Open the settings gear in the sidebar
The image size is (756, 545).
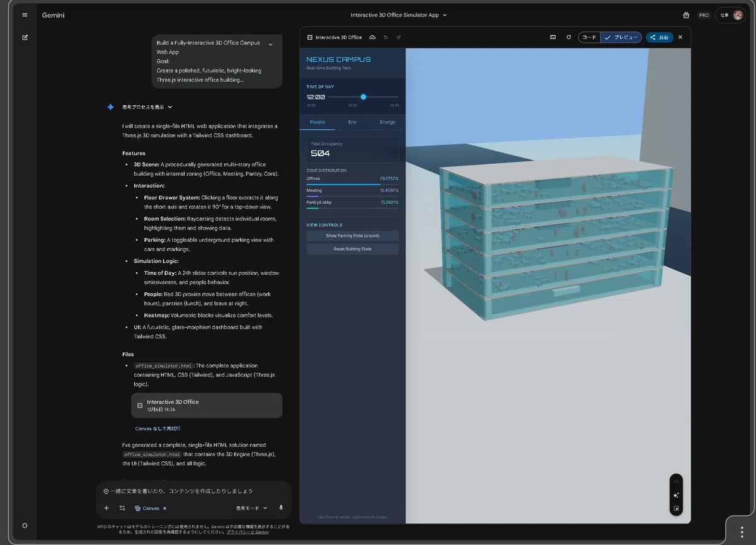(25, 525)
